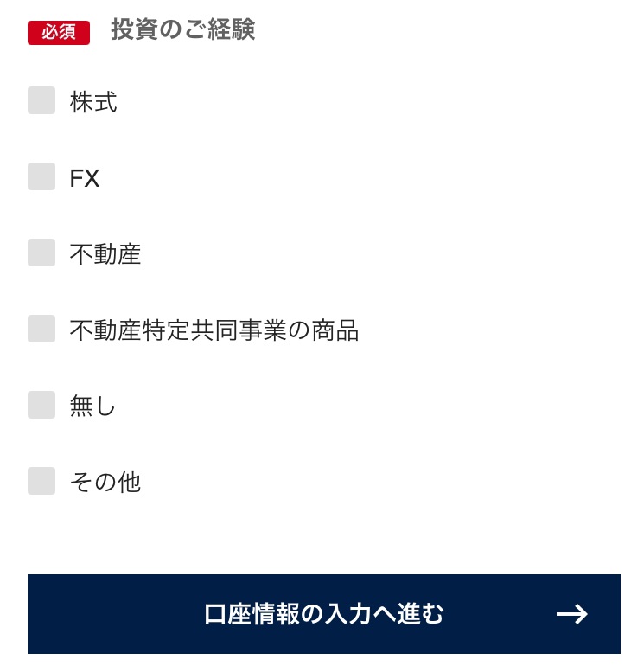631x672 pixels.
Task: Click the FX label text
Action: [x=85, y=178]
